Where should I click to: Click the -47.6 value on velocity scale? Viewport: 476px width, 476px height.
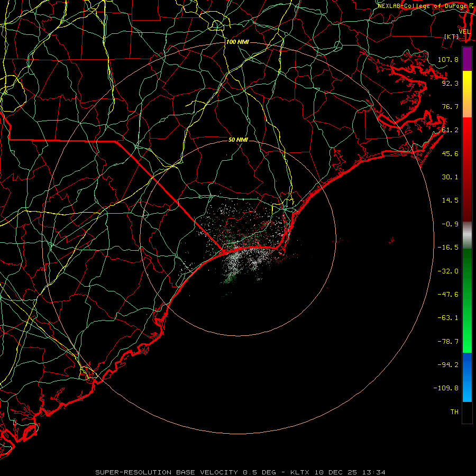(x=448, y=295)
